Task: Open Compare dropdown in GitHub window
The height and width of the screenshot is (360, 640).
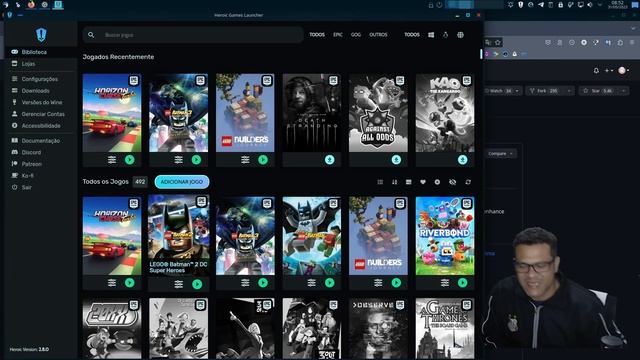Action: click(x=500, y=153)
